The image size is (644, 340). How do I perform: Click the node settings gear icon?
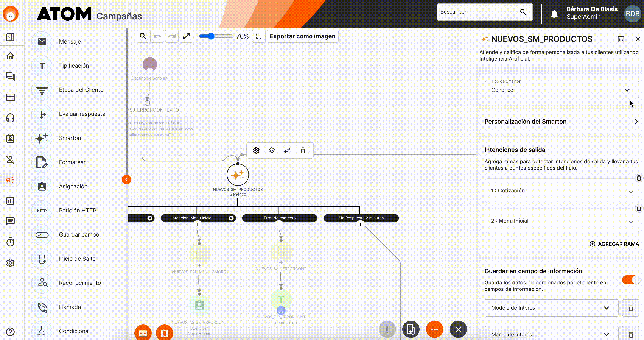(256, 150)
